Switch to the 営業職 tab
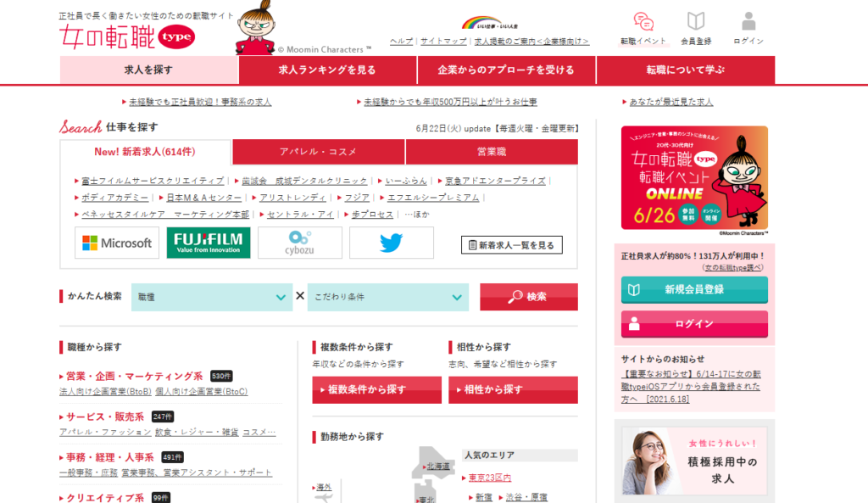 491,152
